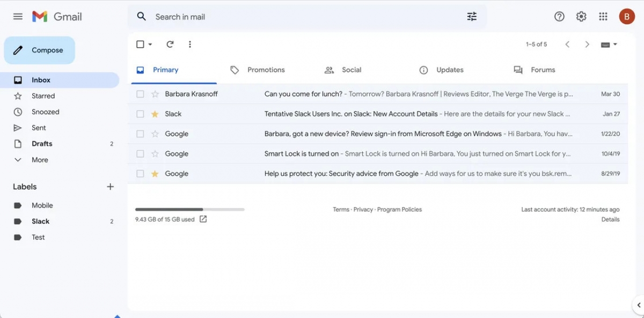The image size is (644, 318).
Task: Select the 8/29/19 Google email checkbox
Action: point(140,173)
